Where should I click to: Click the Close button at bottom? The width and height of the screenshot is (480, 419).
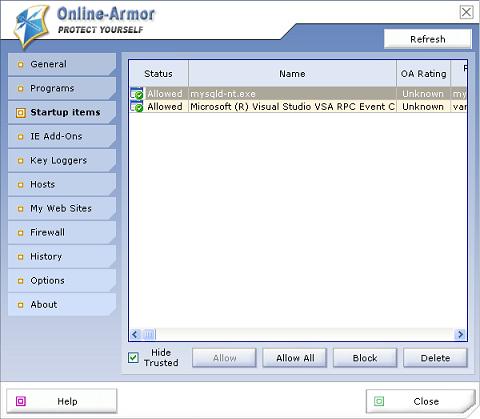[420, 401]
